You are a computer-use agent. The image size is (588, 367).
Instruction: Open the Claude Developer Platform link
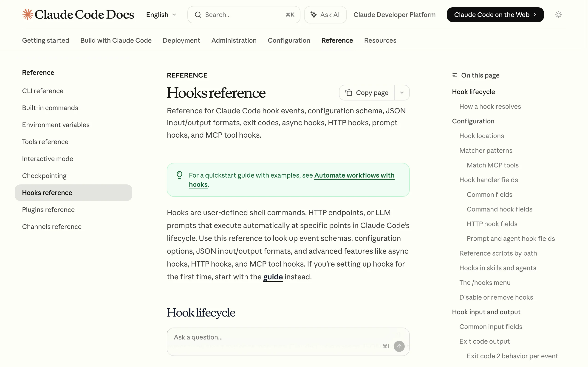[x=394, y=15]
